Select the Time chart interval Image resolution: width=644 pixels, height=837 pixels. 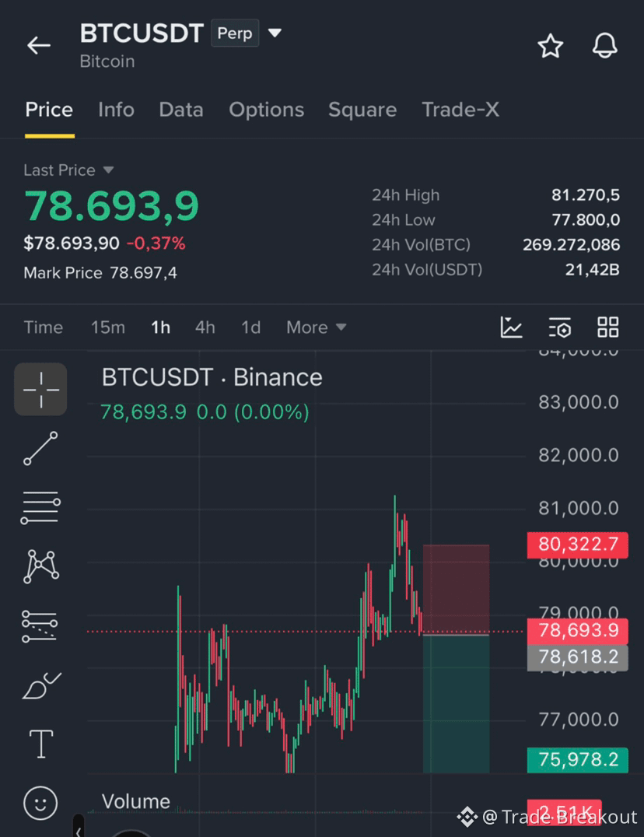click(x=44, y=327)
